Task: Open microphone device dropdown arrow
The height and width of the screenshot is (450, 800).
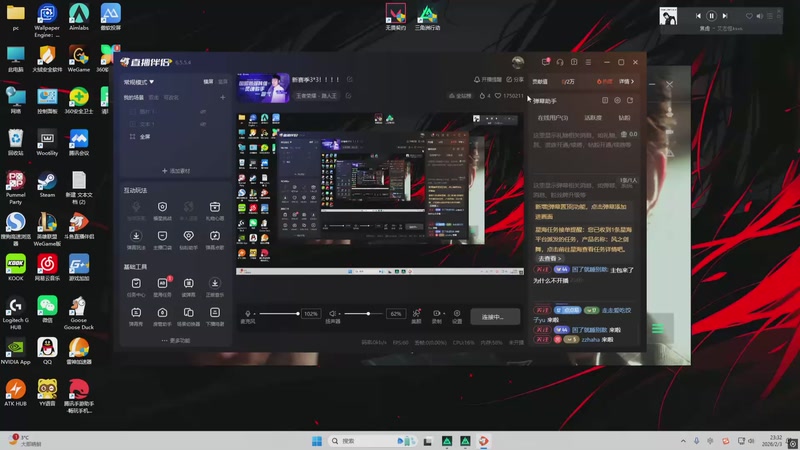Action: click(x=254, y=314)
